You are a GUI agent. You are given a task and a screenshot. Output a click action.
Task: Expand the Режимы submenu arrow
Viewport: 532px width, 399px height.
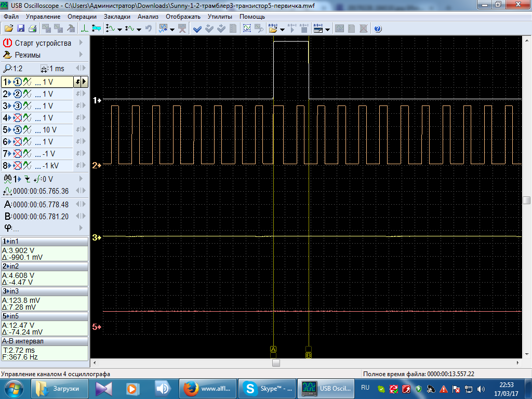click(x=81, y=55)
